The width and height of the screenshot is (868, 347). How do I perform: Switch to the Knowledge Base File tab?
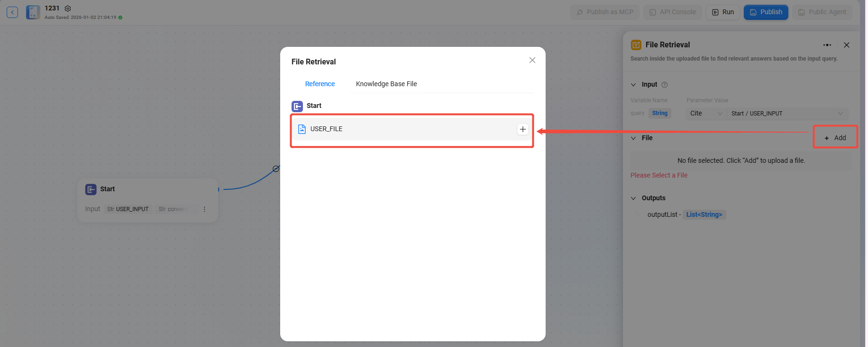pos(386,84)
